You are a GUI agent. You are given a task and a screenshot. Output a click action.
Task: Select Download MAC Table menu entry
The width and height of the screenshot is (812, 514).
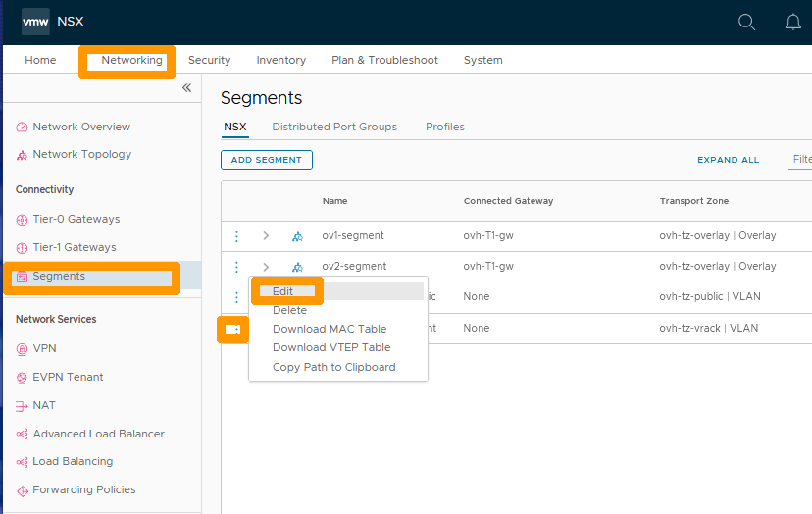[x=330, y=329]
